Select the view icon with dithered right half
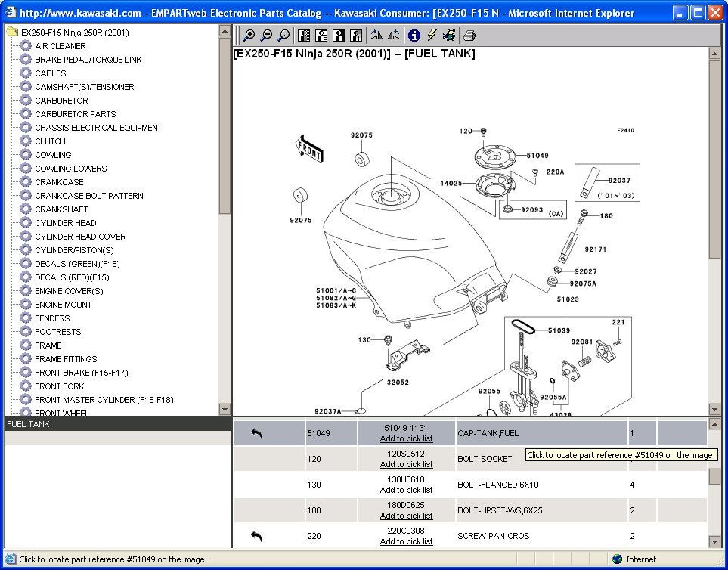Image resolution: width=728 pixels, height=570 pixels. click(304, 36)
